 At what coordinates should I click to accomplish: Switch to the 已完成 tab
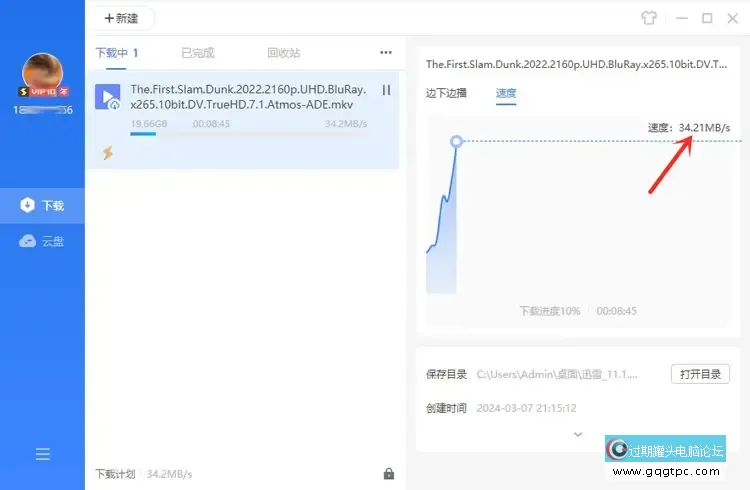(x=198, y=53)
